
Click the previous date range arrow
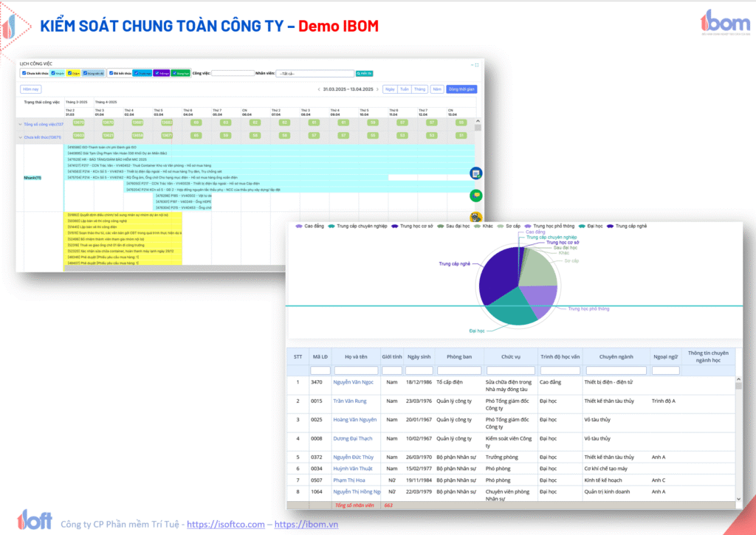click(x=319, y=89)
